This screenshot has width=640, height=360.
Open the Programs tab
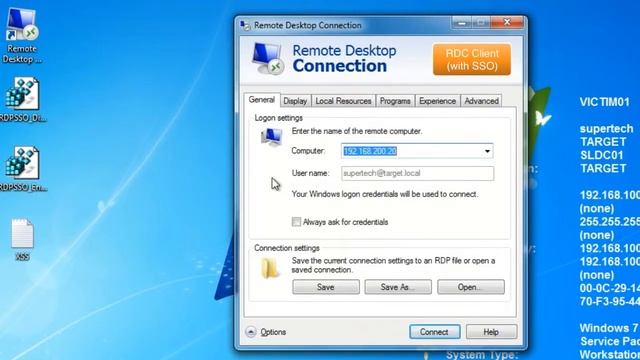pyautogui.click(x=395, y=101)
